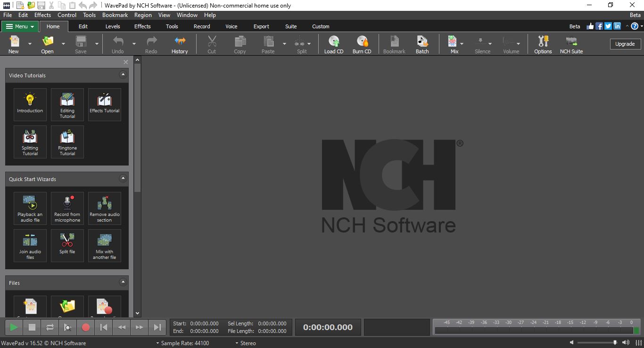Image resolution: width=644 pixels, height=348 pixels.
Task: Start the Record from microphone wizard
Action: tap(67, 208)
